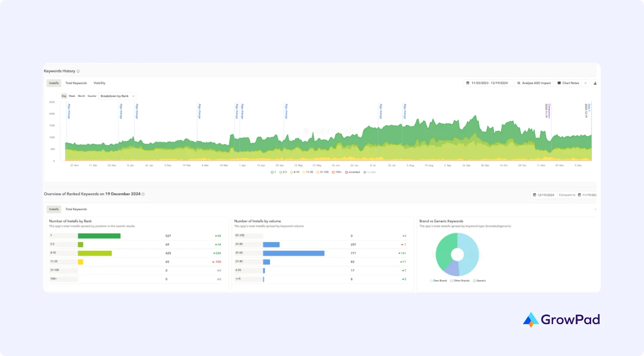Viewport: 644px width, 356px height.
Task: Add a chart note with plus icon
Action: coord(586,83)
